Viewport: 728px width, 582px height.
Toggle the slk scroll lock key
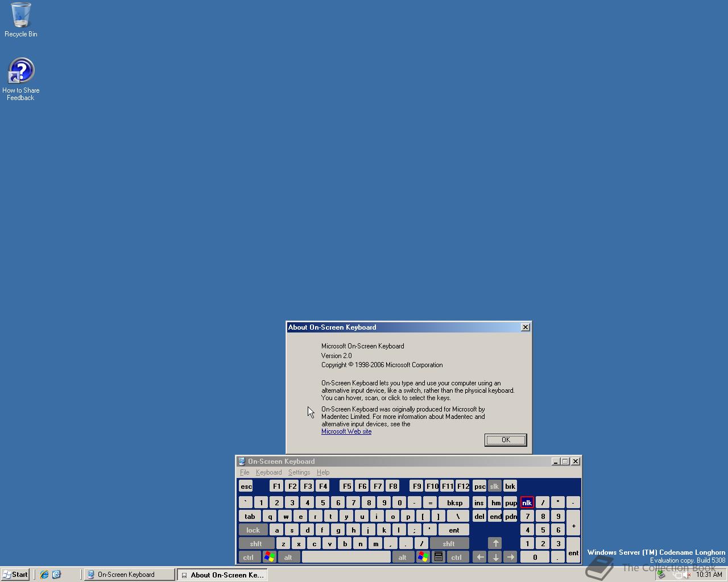click(x=494, y=487)
